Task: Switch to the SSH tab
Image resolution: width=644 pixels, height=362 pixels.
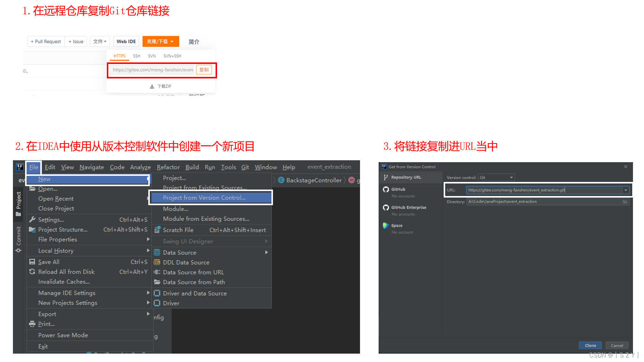Action: 136,56
